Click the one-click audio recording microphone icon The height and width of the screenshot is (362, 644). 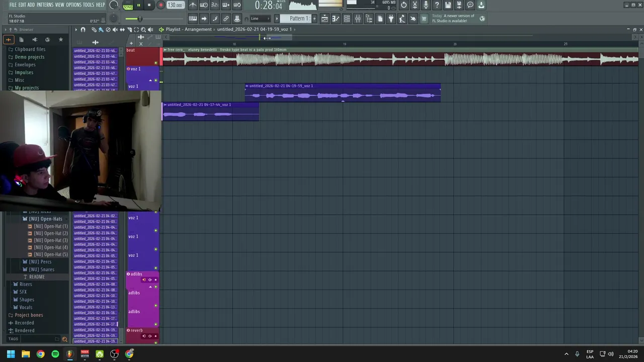[426, 5]
